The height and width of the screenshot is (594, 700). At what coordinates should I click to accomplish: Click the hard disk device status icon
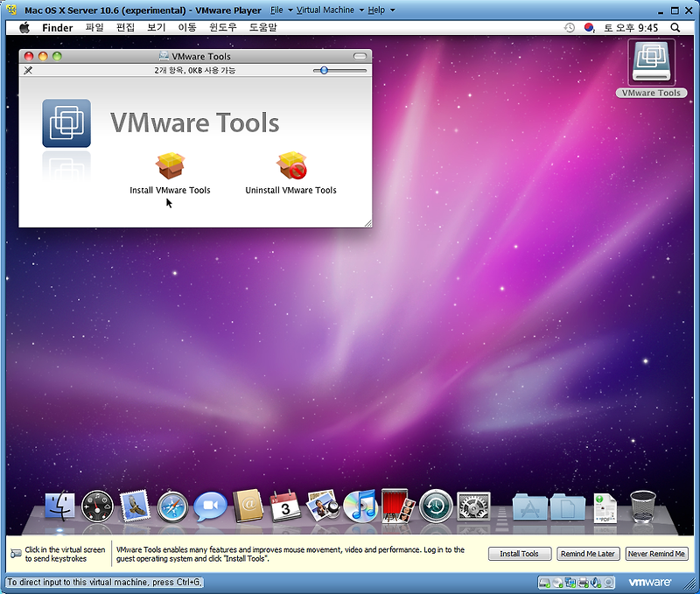click(x=544, y=583)
